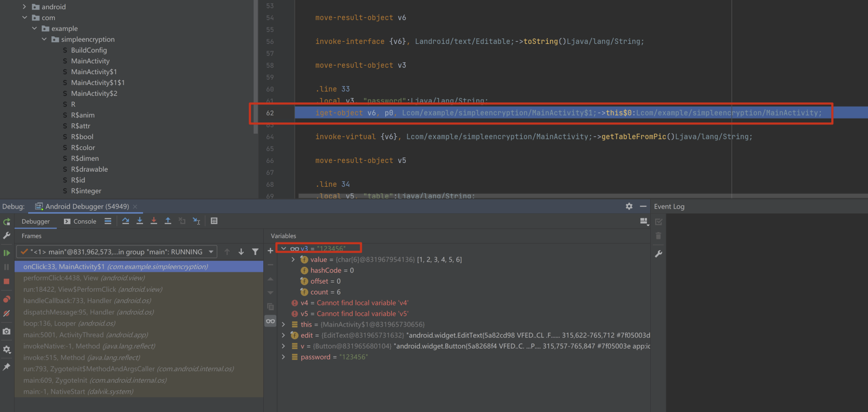This screenshot has height=412, width=868.
Task: Add a new watch with plus icon
Action: [270, 251]
